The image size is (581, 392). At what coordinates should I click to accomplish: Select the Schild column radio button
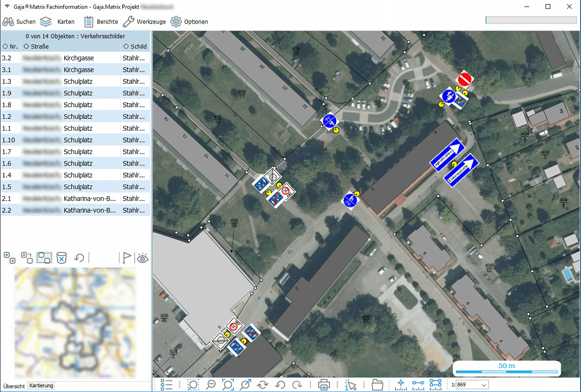(x=126, y=47)
